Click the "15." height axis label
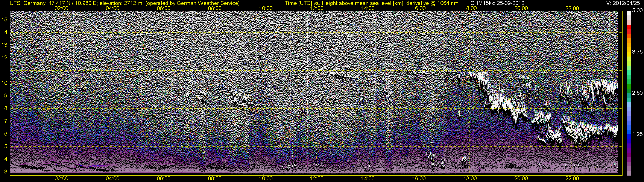 pos(5,19)
